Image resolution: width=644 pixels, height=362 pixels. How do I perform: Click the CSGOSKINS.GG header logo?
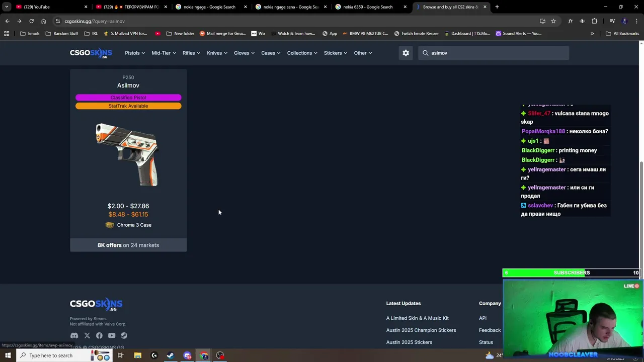coord(91,53)
